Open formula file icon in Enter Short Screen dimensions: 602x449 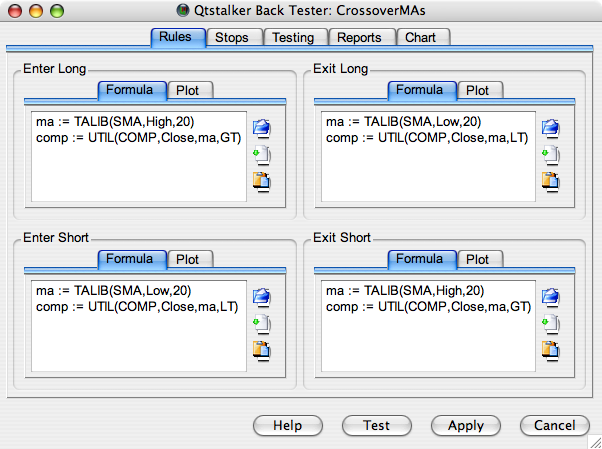tap(262, 298)
